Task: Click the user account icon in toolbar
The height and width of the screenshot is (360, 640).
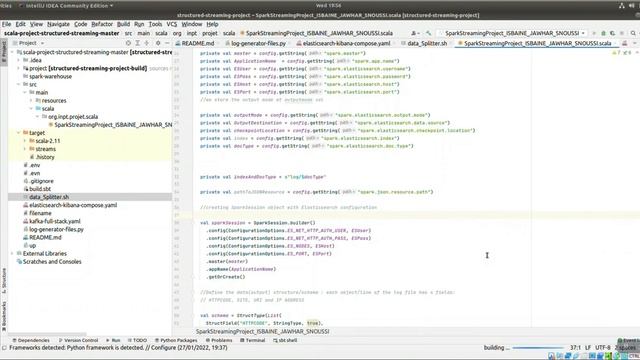Action: [x=415, y=33]
